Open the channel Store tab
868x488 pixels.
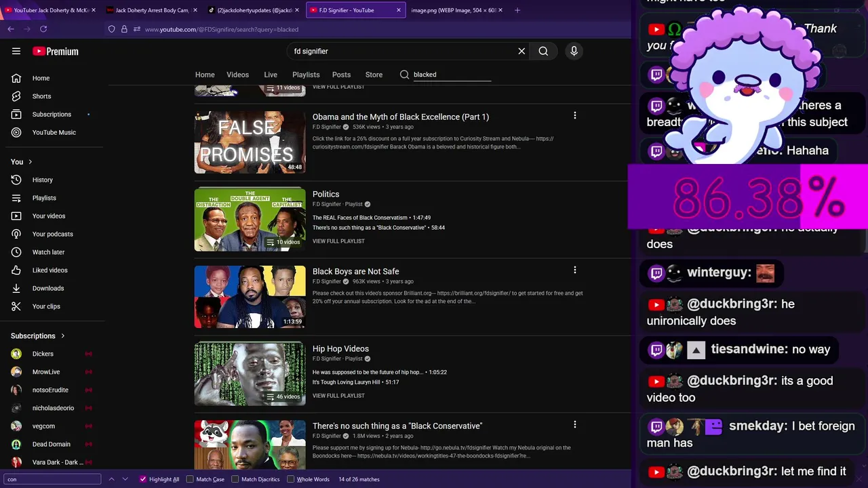(x=374, y=75)
